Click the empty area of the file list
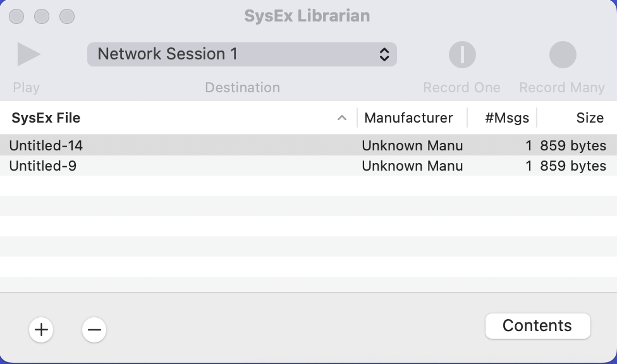The height and width of the screenshot is (364, 617). click(x=308, y=234)
